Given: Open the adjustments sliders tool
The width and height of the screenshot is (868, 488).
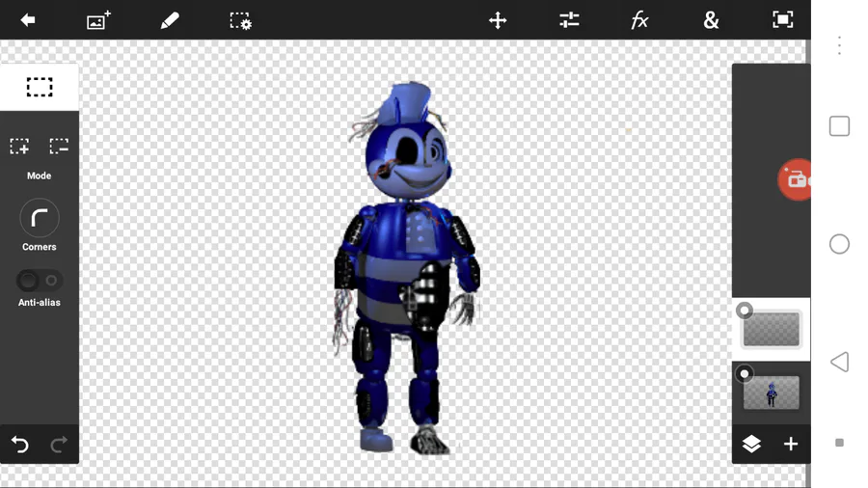Looking at the screenshot, I should pos(569,20).
